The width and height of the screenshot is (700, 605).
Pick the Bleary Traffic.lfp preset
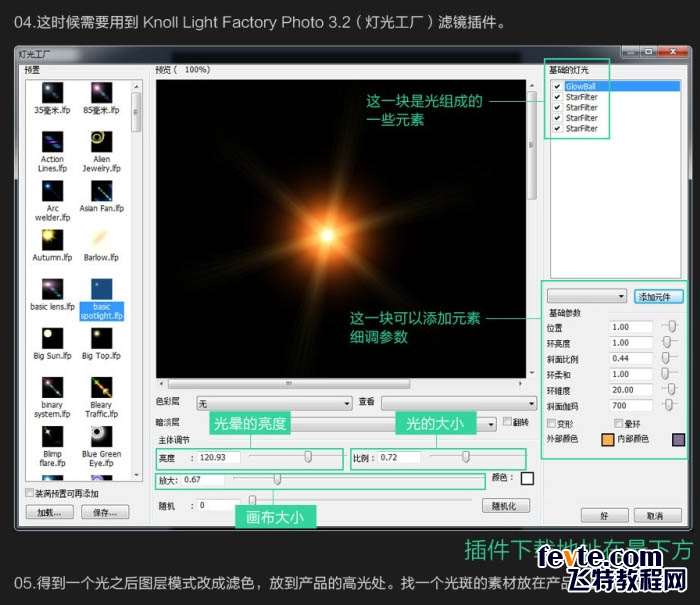101,388
